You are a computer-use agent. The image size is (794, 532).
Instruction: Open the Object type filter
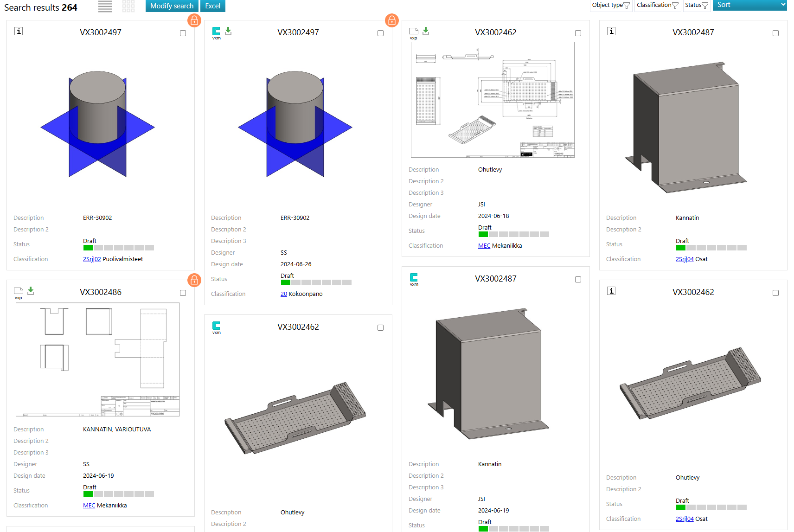click(611, 5)
